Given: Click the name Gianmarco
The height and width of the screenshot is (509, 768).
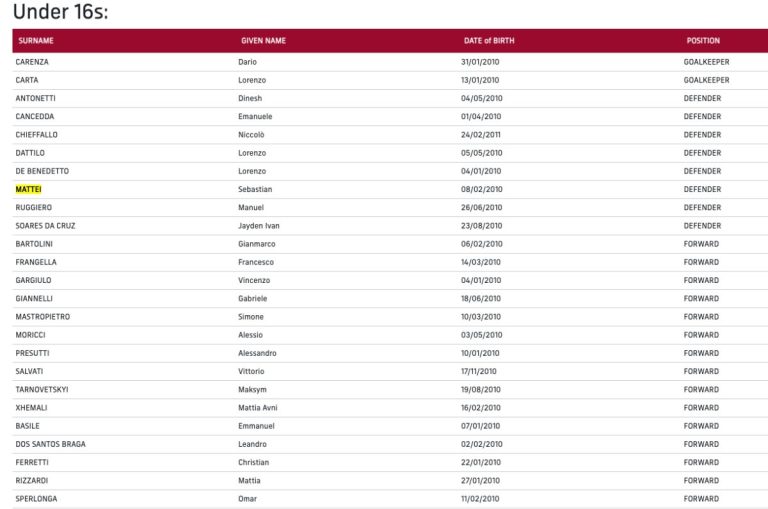Looking at the screenshot, I should coord(258,244).
